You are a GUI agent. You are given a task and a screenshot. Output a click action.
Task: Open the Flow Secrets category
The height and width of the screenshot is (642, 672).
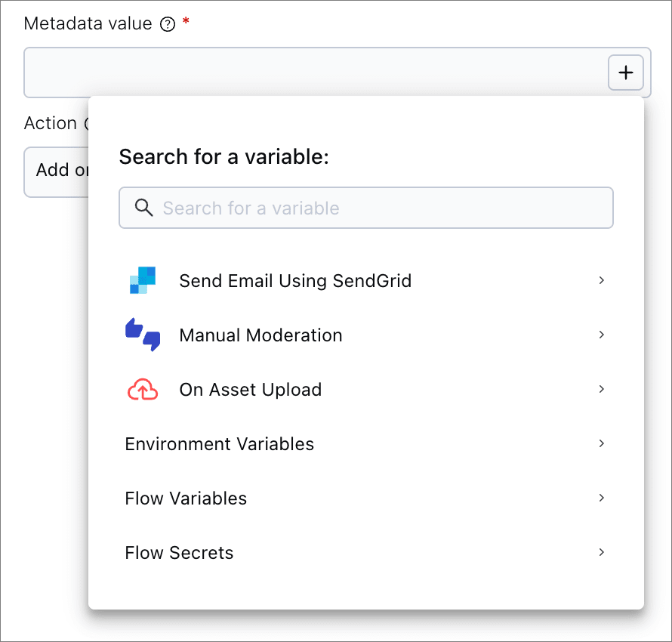tap(179, 553)
